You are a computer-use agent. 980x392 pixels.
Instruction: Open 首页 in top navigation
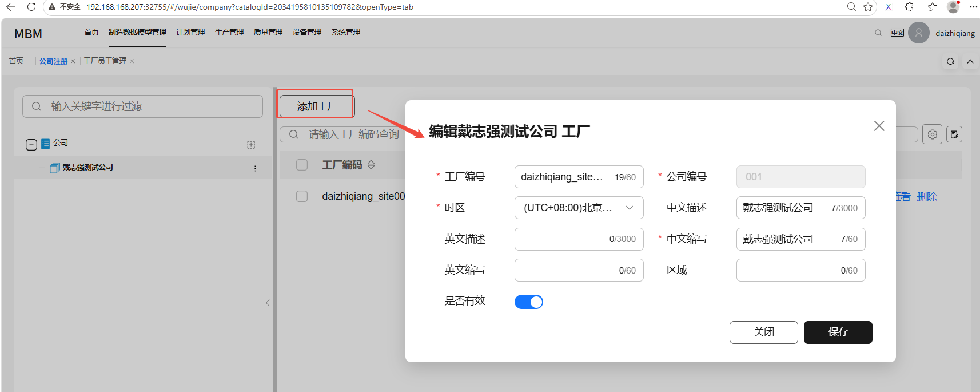91,32
